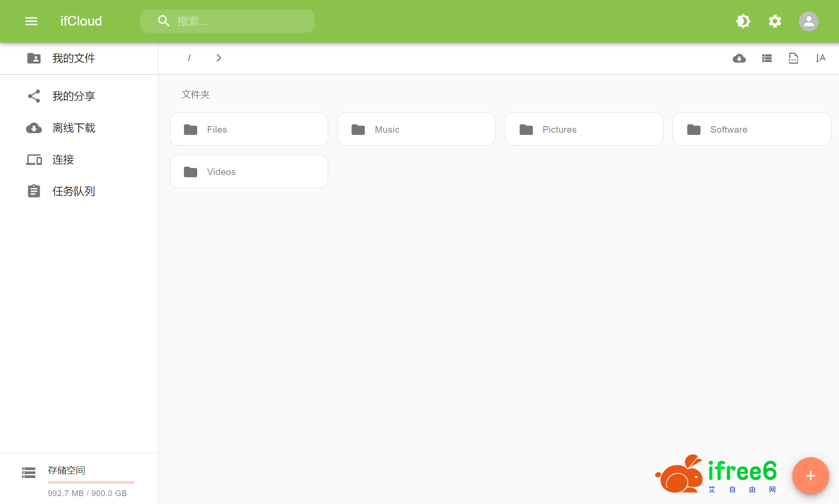Switch to list view layout

(767, 58)
